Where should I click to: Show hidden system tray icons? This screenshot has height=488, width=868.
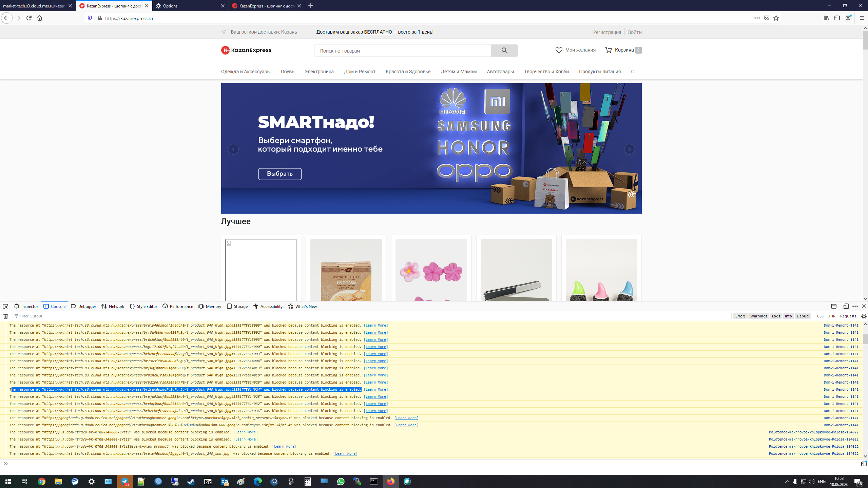pos(787,481)
